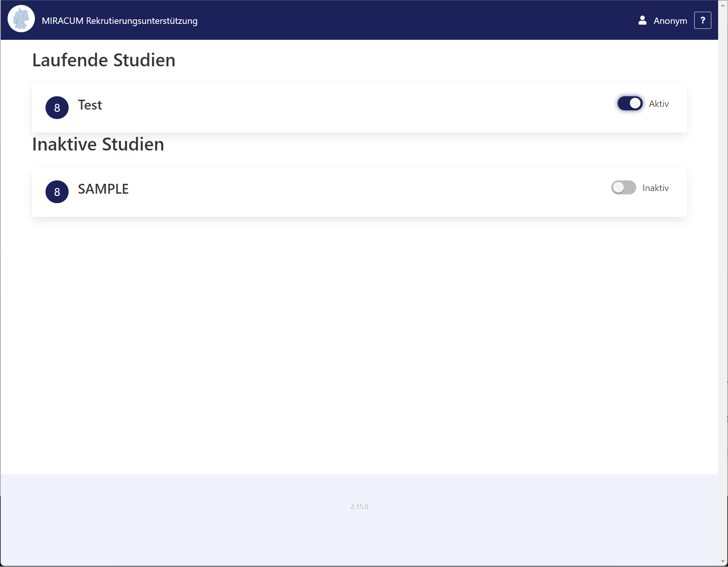The height and width of the screenshot is (567, 728).
Task: Click the version number 2.15.0
Action: point(359,507)
